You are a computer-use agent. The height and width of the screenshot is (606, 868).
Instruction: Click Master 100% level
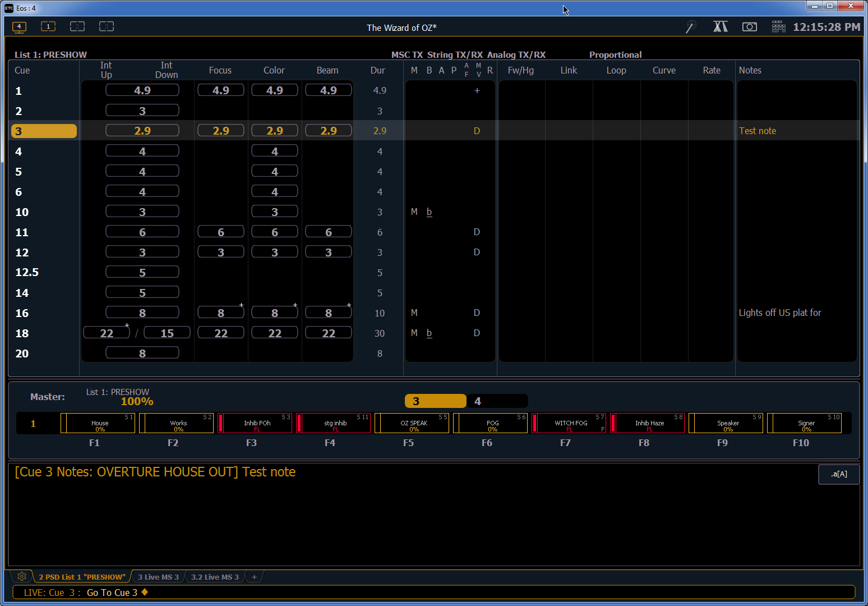pyautogui.click(x=137, y=401)
